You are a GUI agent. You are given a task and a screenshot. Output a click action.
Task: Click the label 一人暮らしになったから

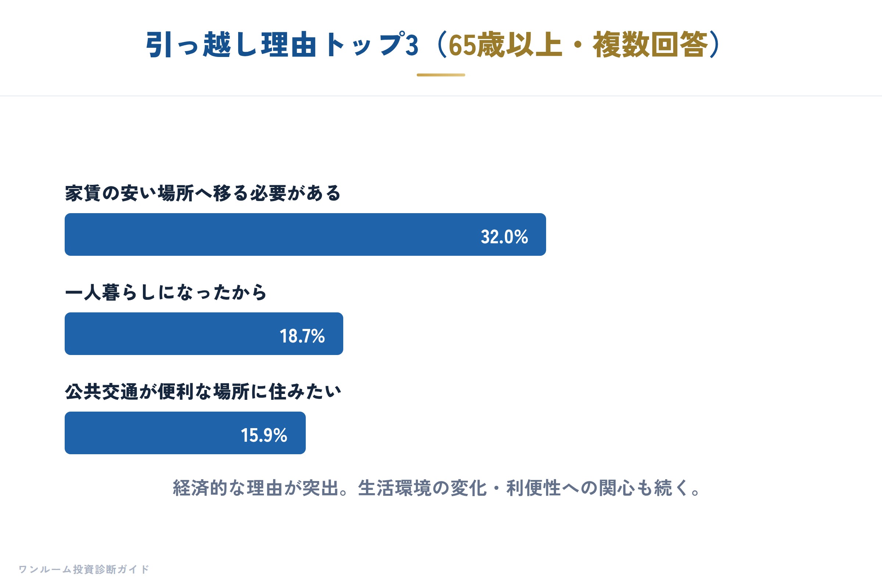tap(166, 292)
